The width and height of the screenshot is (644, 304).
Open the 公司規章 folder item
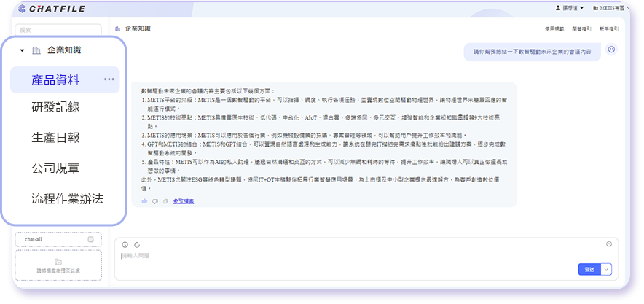pyautogui.click(x=55, y=168)
